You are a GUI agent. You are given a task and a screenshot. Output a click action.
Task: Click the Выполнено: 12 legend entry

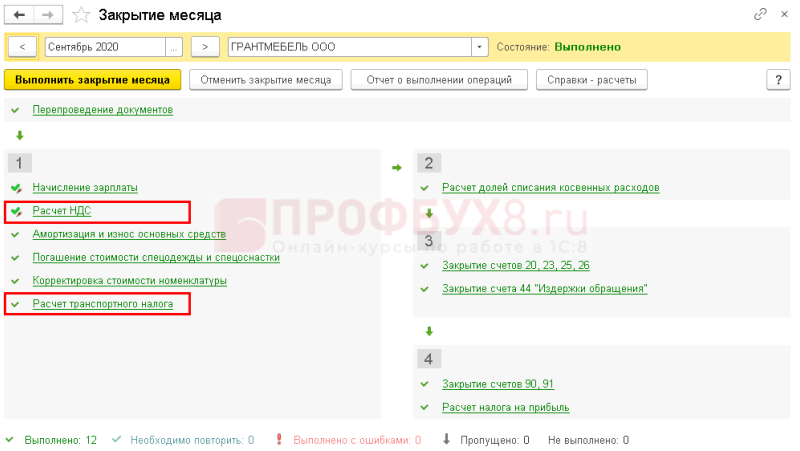pos(61,440)
